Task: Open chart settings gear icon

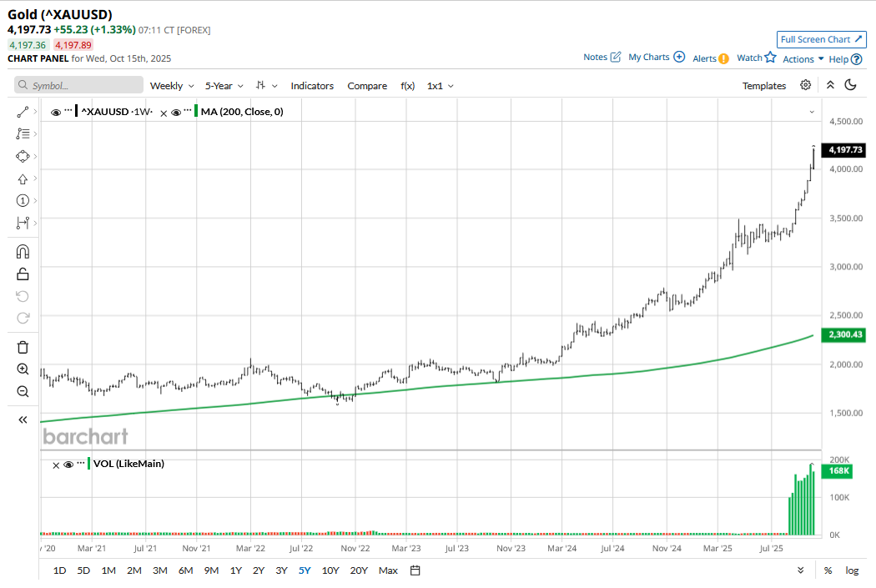Action: [805, 85]
